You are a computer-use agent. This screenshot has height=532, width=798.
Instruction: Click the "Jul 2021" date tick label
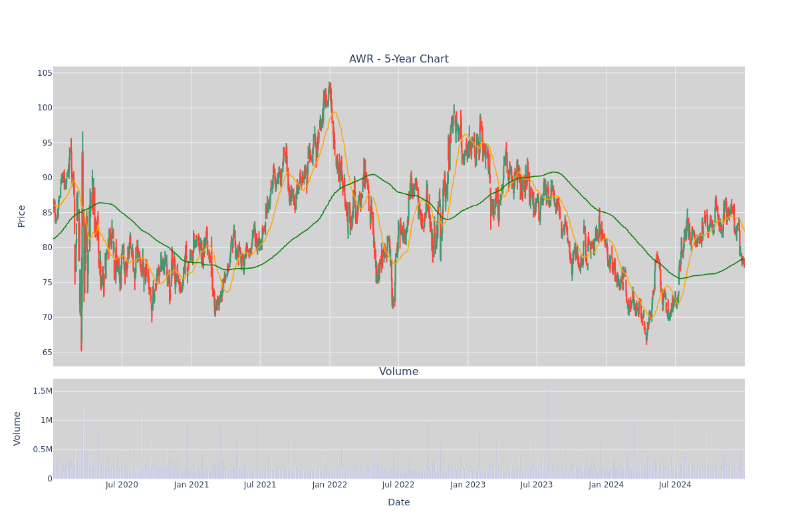click(x=260, y=485)
